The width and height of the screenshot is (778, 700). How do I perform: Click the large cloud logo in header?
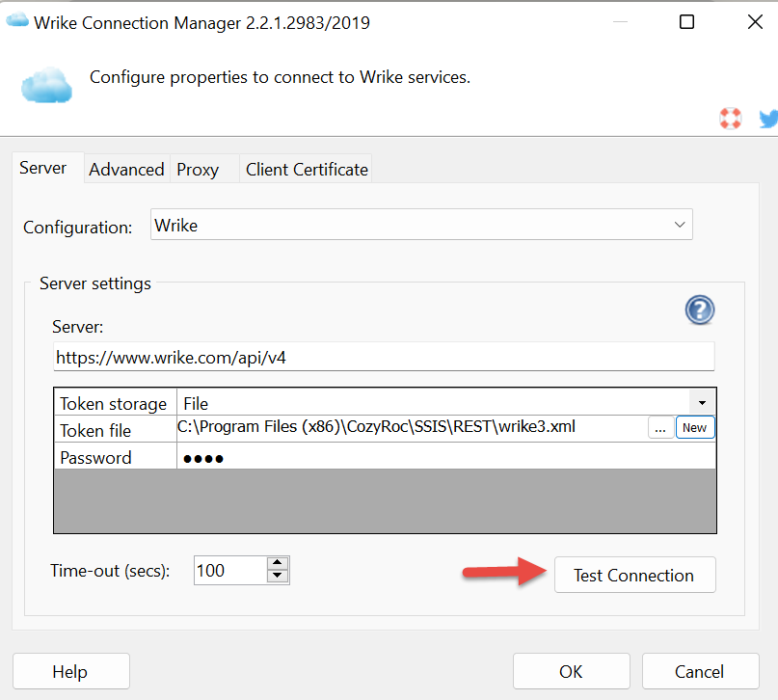pyautogui.click(x=46, y=85)
